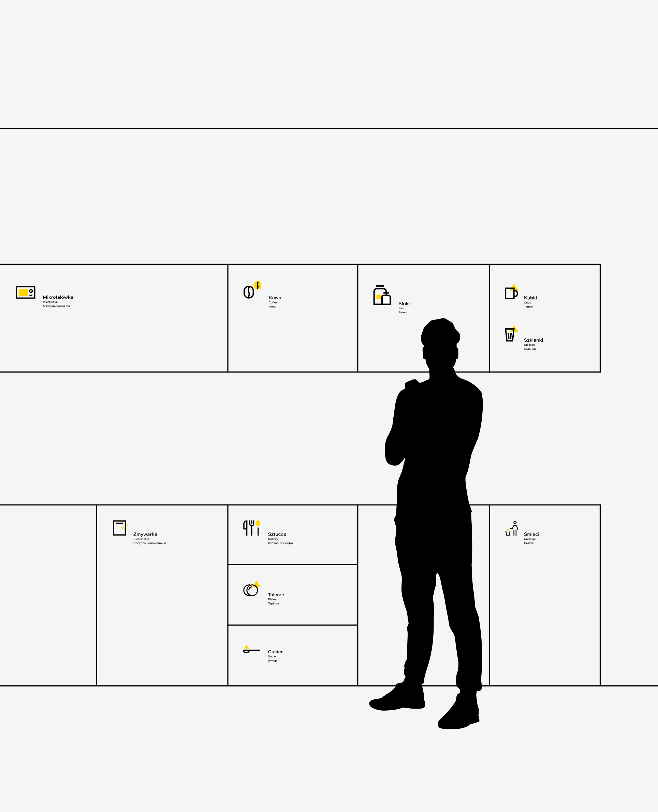Click the glass icon beside Szklanki
This screenshot has width=658, height=812.
511,334
